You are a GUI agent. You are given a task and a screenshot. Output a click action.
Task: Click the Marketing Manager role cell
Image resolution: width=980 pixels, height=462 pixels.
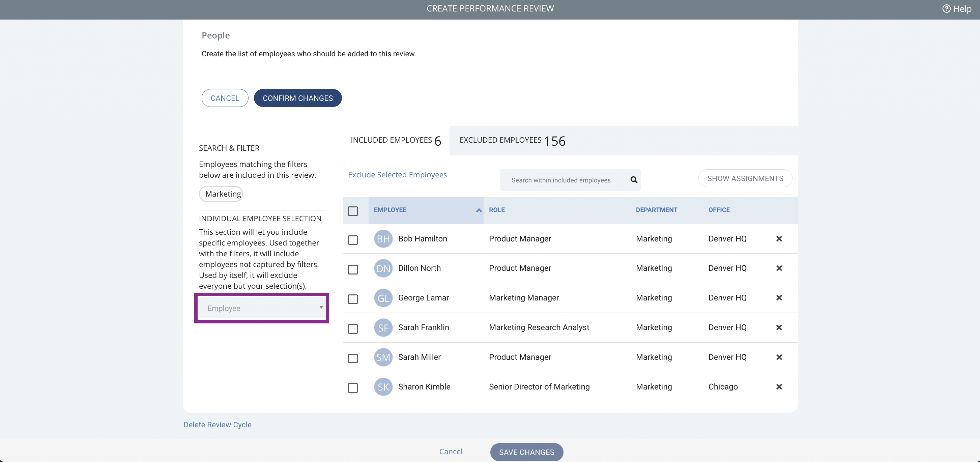click(524, 297)
